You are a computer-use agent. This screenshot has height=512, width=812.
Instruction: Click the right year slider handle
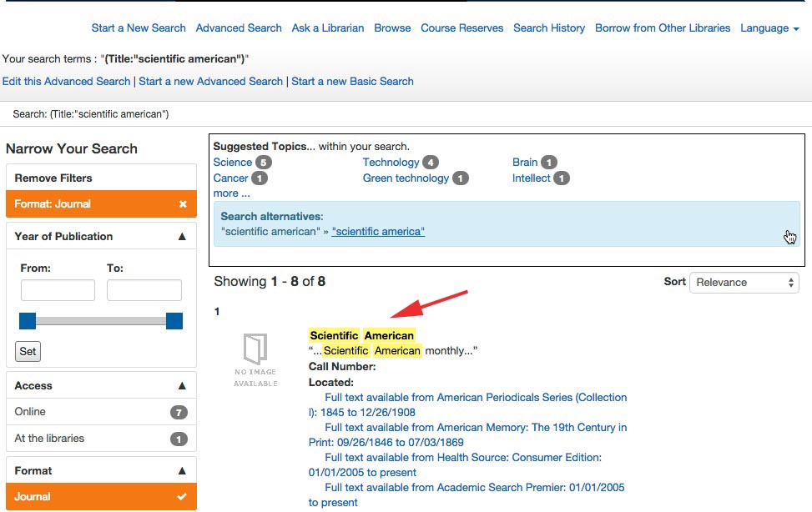pyautogui.click(x=174, y=321)
